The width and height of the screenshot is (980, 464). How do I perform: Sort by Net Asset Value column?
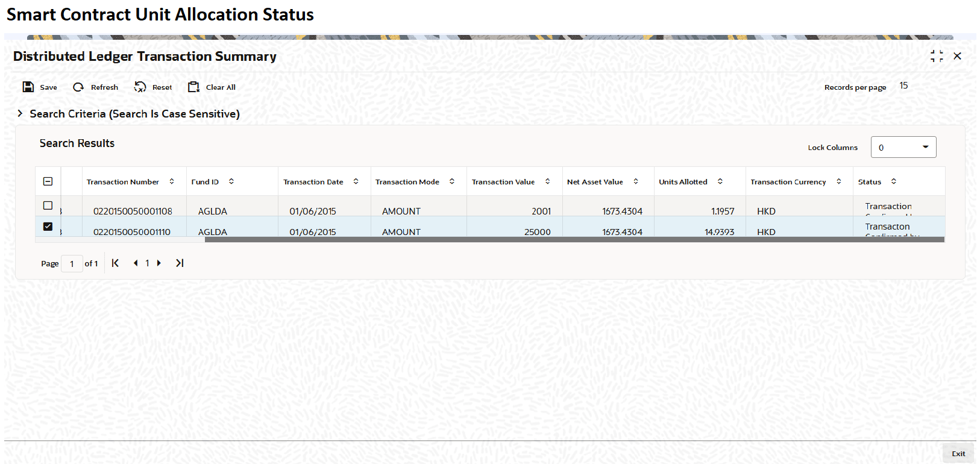pos(636,181)
